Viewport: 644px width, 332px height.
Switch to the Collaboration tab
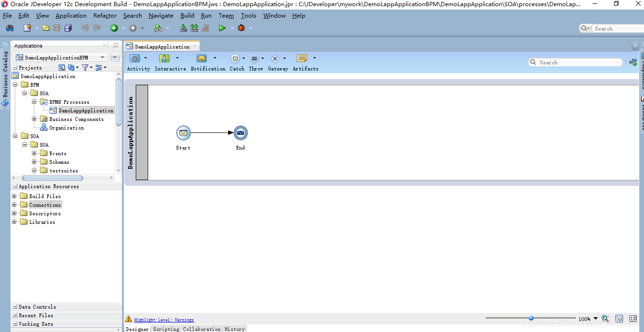tap(202, 329)
